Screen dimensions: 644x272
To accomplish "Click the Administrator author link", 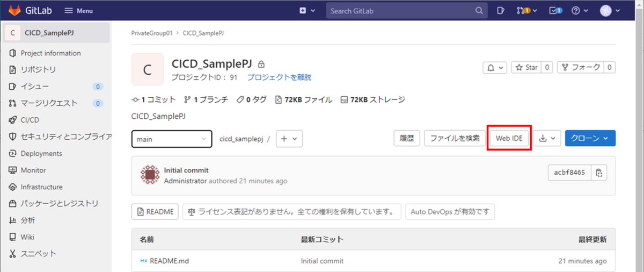I will [185, 181].
